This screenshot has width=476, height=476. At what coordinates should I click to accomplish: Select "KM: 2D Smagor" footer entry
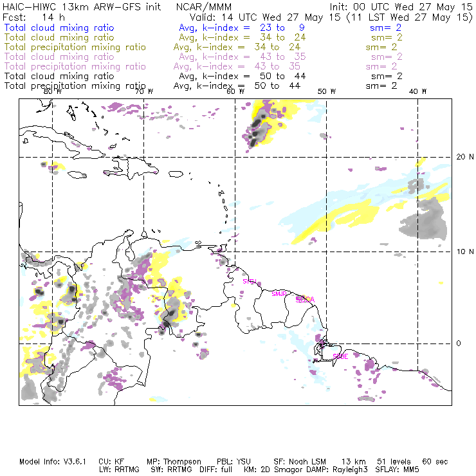click(x=273, y=470)
